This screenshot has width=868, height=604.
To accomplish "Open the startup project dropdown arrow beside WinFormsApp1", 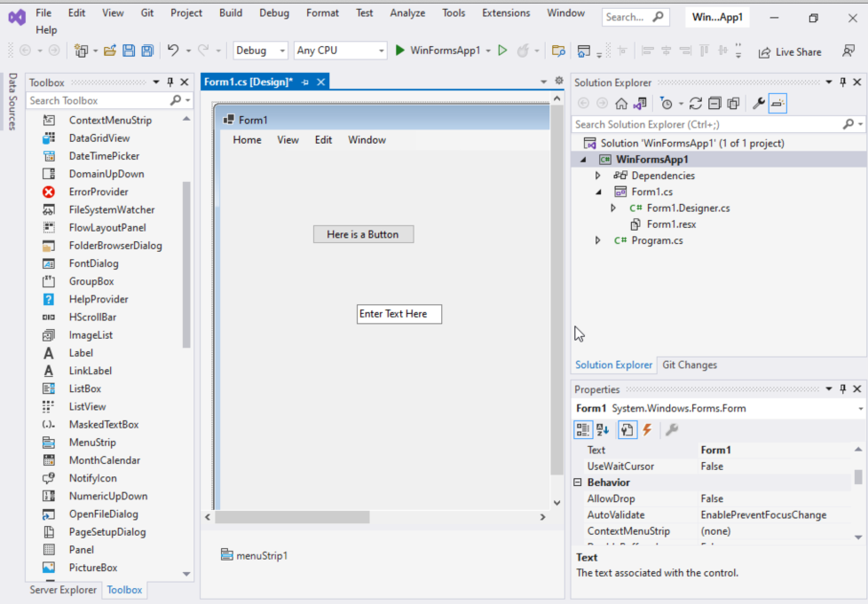I will [488, 51].
